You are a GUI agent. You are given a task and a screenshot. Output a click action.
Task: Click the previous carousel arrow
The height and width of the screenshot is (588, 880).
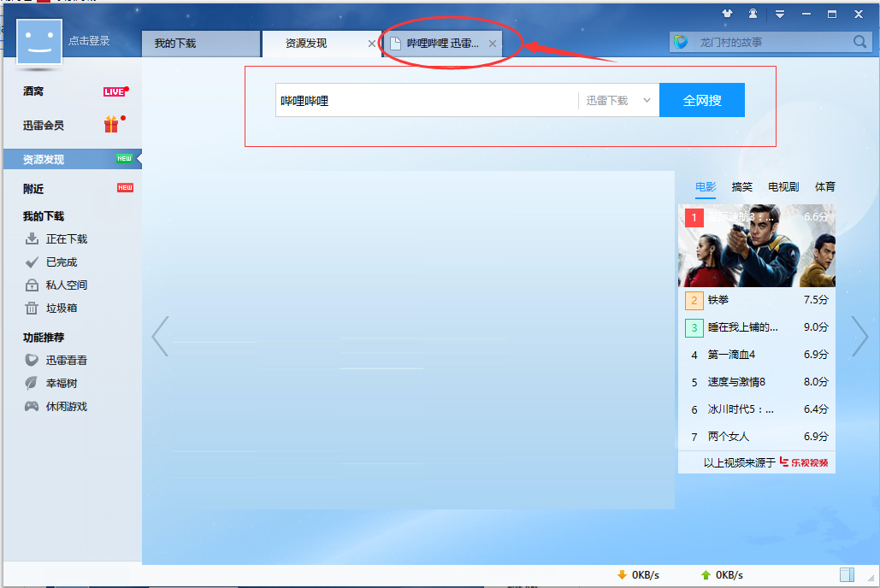point(161,336)
